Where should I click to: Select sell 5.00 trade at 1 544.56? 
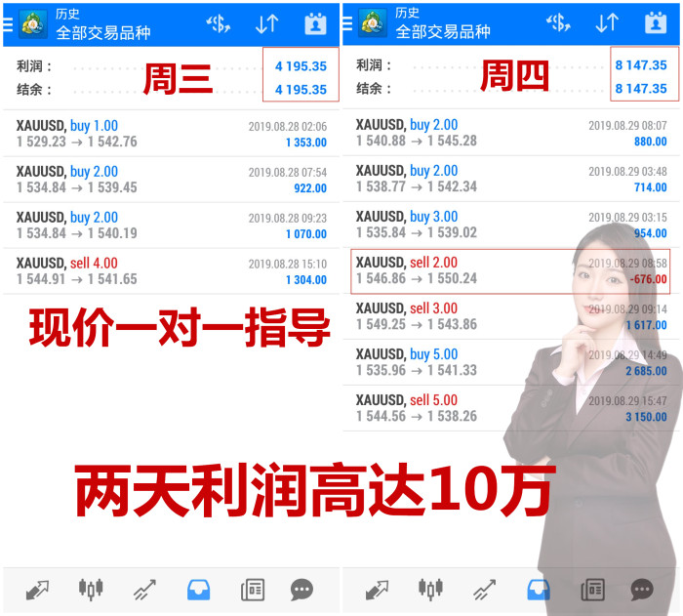(x=511, y=408)
